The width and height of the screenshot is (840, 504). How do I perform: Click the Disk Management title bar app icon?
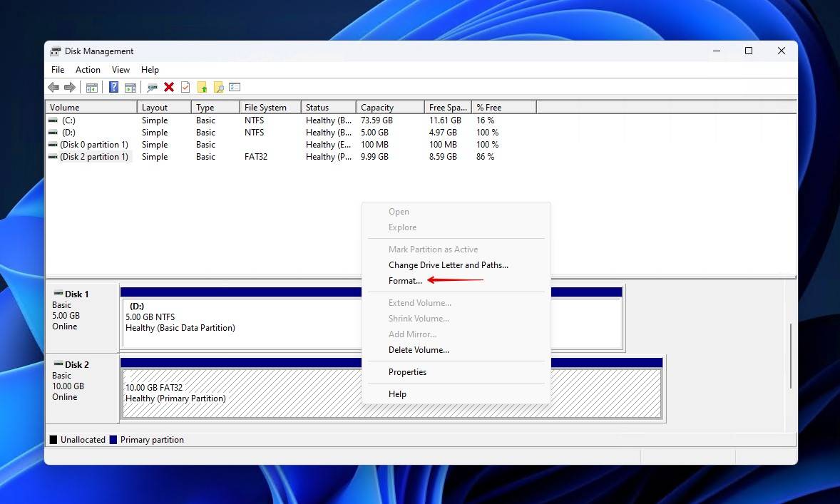coord(55,51)
